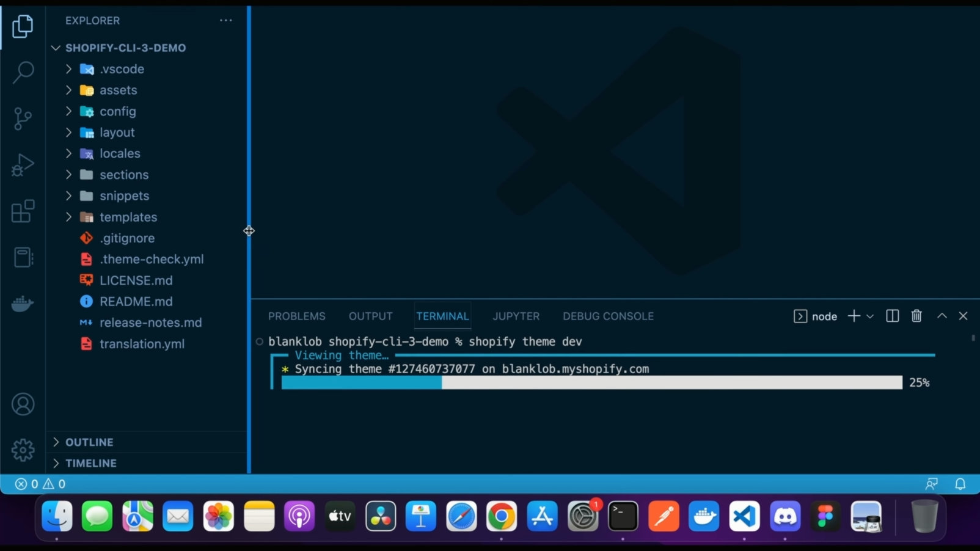Open System Preferences from the Dock
Screen dimensions: 980x551
coord(583,517)
